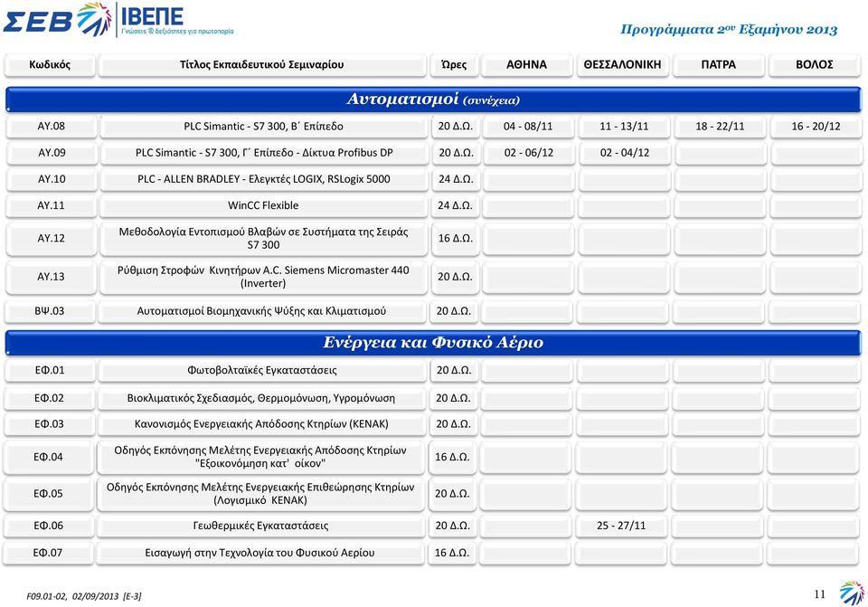Select Athens date 02 - 06/12
This screenshot has height=607, width=868.
click(x=529, y=153)
